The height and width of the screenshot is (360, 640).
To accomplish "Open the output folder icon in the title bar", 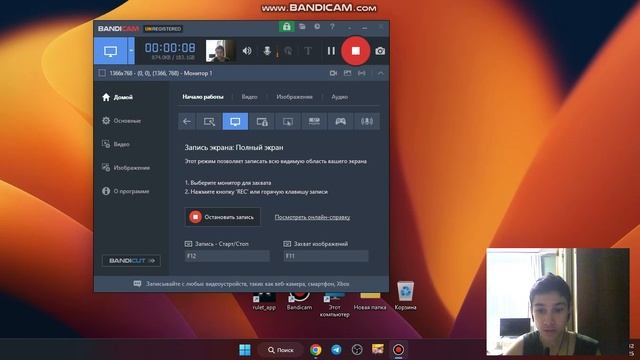I will coord(302,27).
